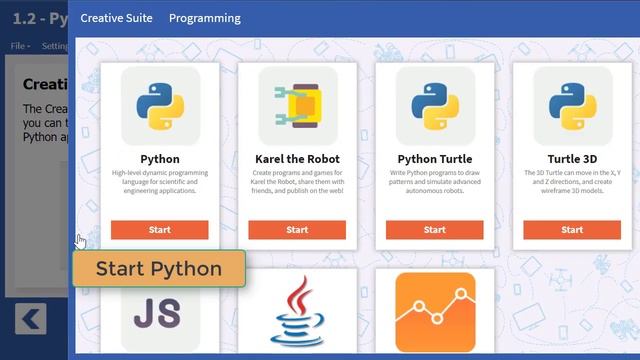The image size is (640, 360).
Task: Start Karel the Robot
Action: coord(297,230)
